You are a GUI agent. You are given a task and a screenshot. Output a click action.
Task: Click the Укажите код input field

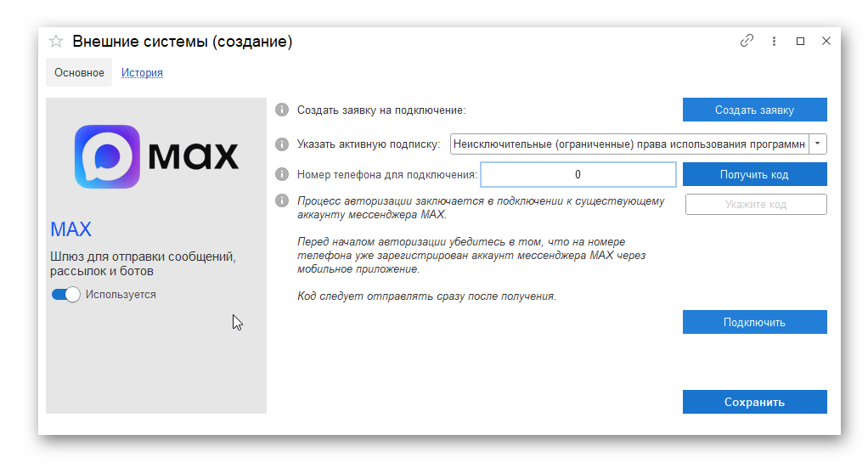756,205
